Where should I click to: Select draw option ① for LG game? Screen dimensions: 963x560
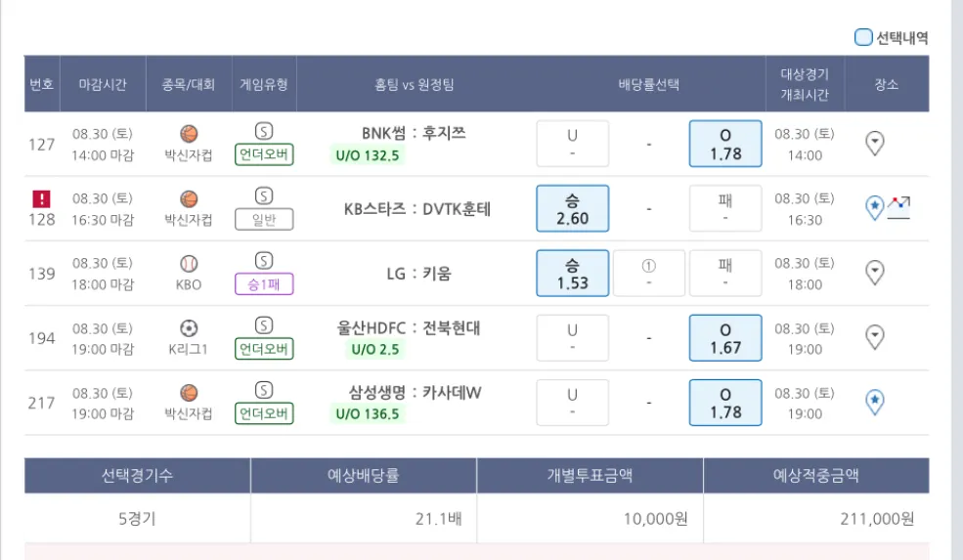(x=648, y=273)
